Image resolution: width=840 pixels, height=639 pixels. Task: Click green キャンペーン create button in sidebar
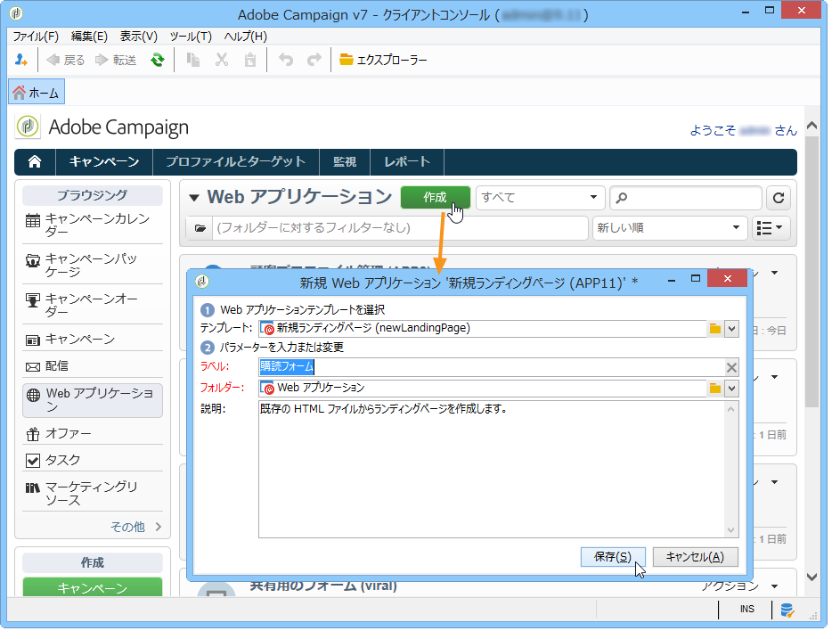coord(92,587)
